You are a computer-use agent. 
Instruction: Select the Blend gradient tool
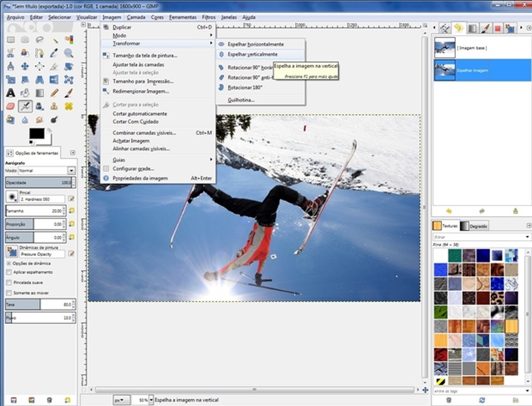pyautogui.click(x=39, y=93)
